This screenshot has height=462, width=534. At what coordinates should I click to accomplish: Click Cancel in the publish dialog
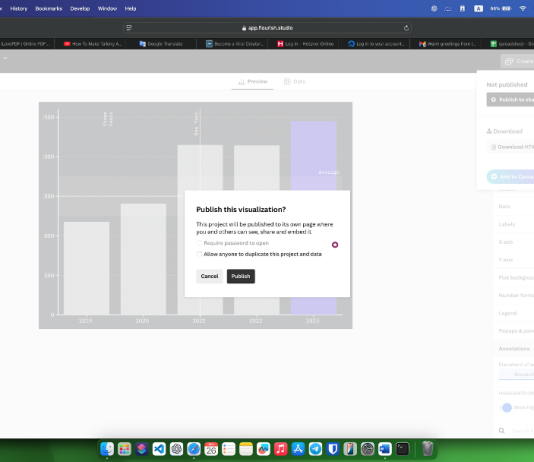pos(209,276)
